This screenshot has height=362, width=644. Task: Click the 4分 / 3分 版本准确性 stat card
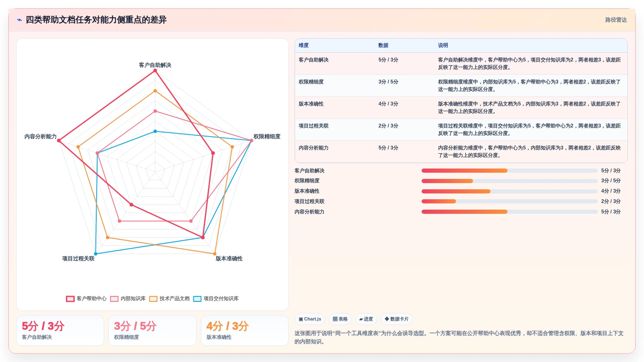(245, 330)
